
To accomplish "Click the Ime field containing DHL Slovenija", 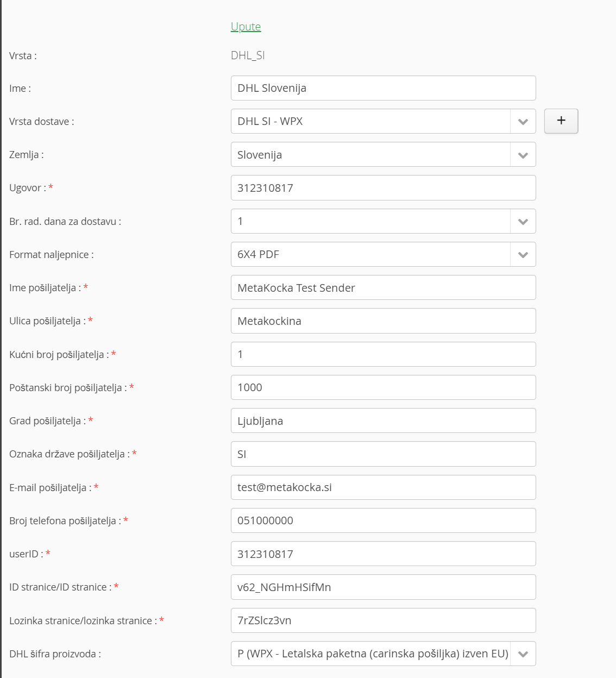I will tap(383, 88).
